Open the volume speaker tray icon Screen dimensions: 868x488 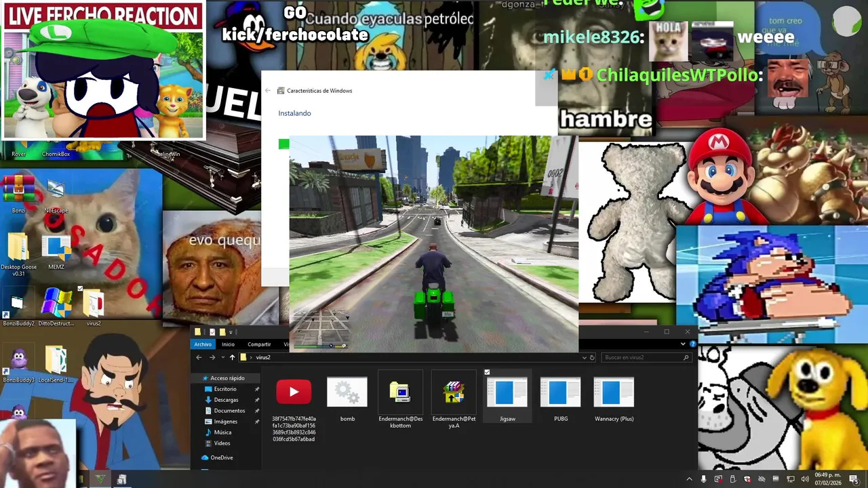(x=805, y=480)
